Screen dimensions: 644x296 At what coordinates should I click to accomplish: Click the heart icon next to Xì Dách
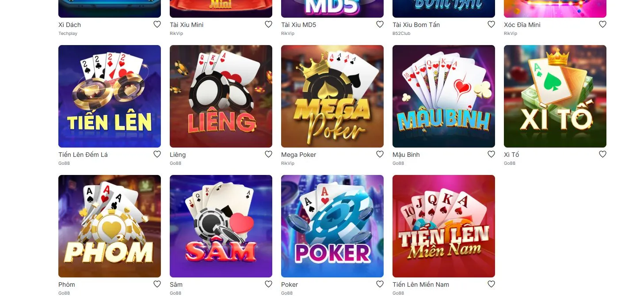[x=157, y=24]
